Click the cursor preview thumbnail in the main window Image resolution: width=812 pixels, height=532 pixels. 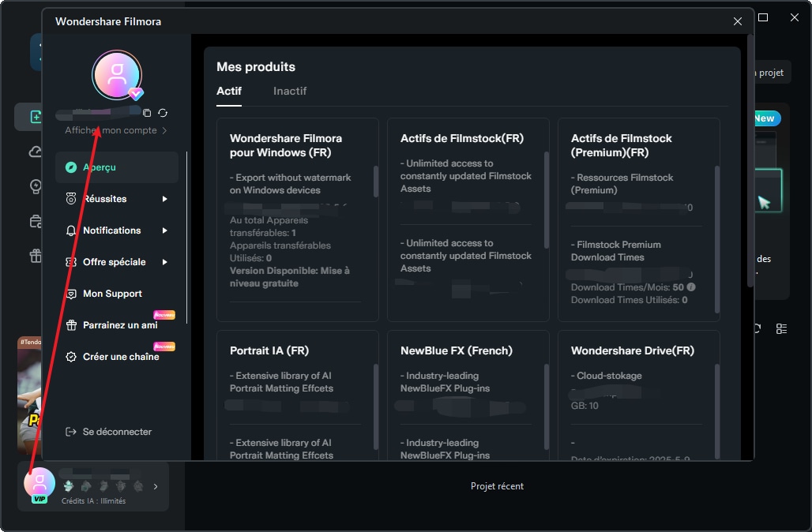769,189
